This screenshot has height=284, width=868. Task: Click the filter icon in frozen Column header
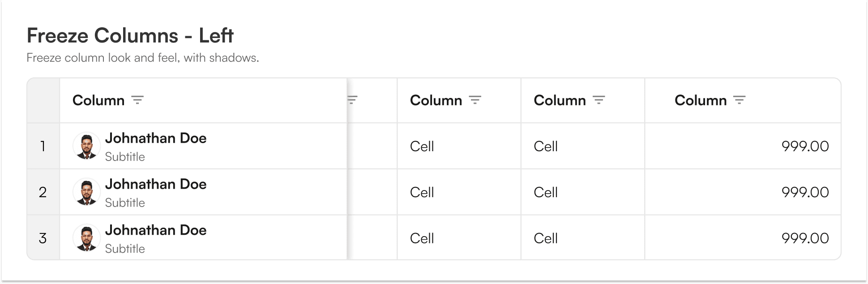[x=137, y=100]
